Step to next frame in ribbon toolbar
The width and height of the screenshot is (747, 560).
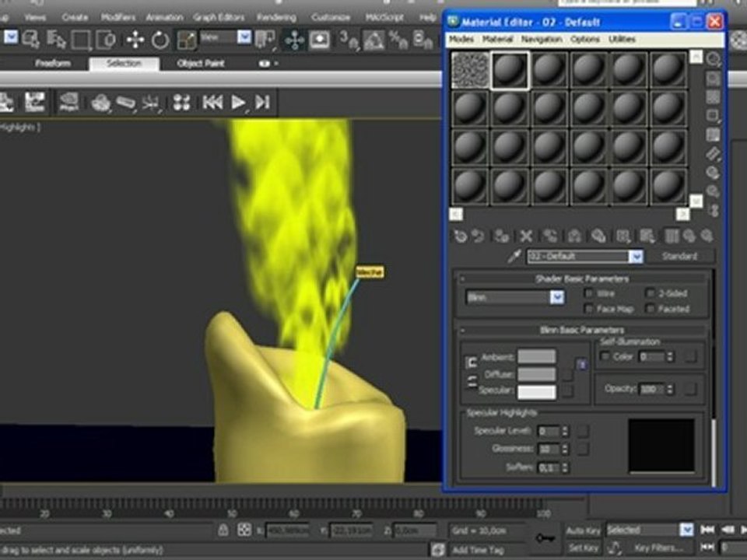click(262, 102)
